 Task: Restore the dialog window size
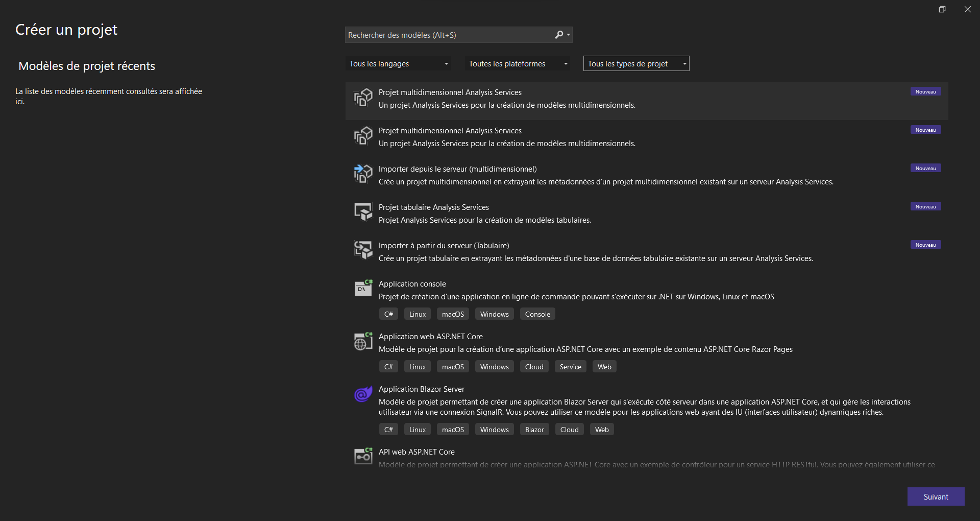[942, 9]
